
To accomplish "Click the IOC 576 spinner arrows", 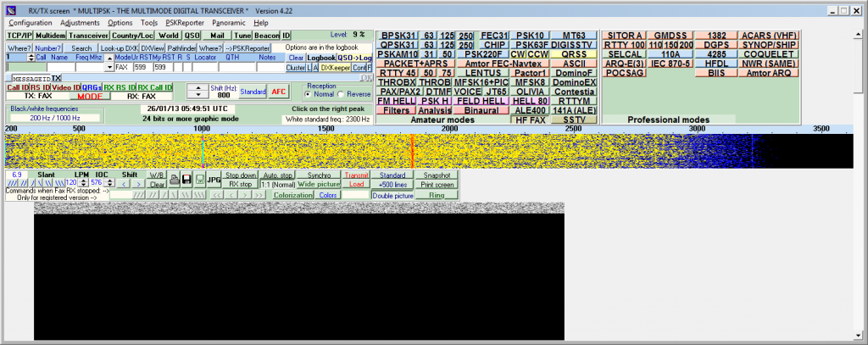I will [x=109, y=183].
